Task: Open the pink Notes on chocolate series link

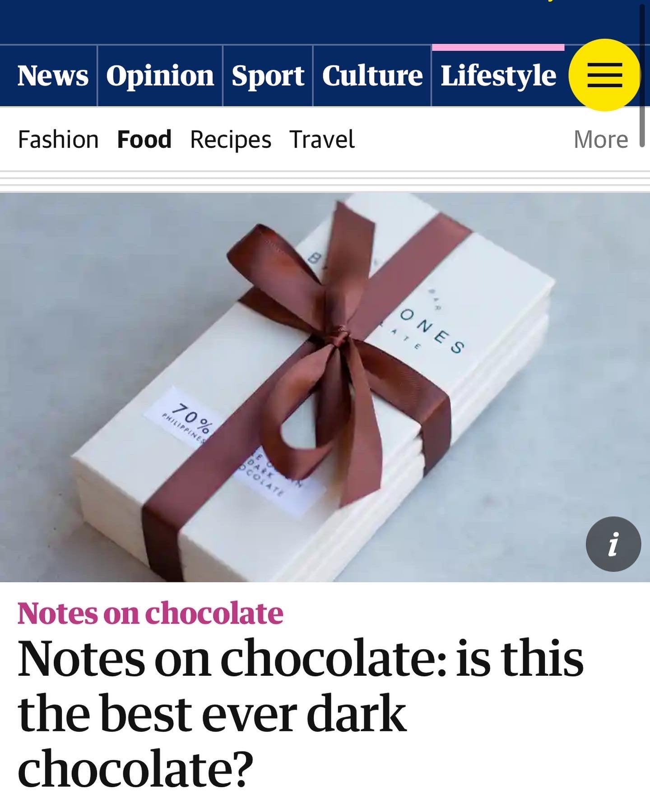Action: pos(150,614)
